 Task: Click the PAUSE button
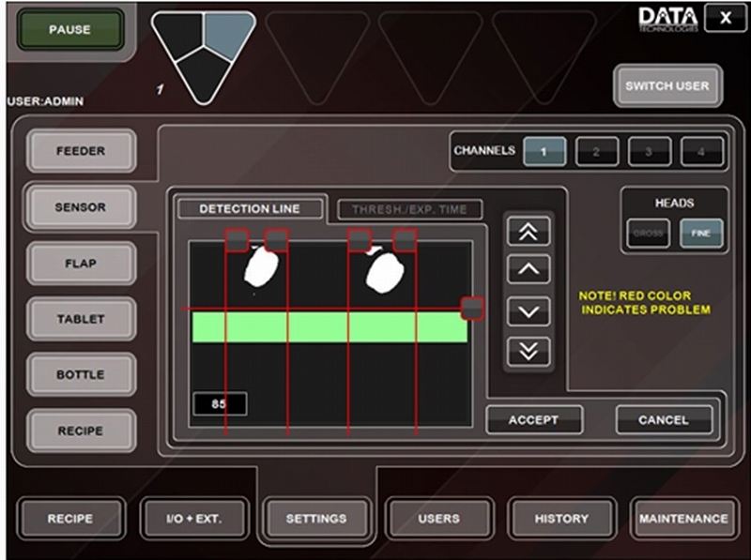point(69,30)
